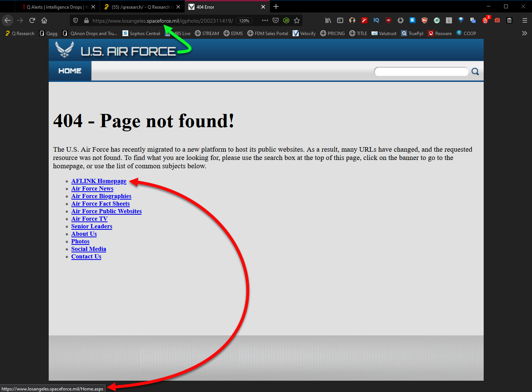Screen dimensions: 532x392
Task: Open uBlock Origin extension
Action: click(x=389, y=20)
